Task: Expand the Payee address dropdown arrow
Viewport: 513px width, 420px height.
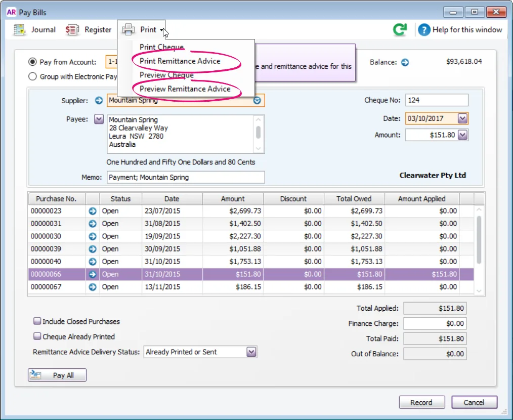Action: coord(99,119)
